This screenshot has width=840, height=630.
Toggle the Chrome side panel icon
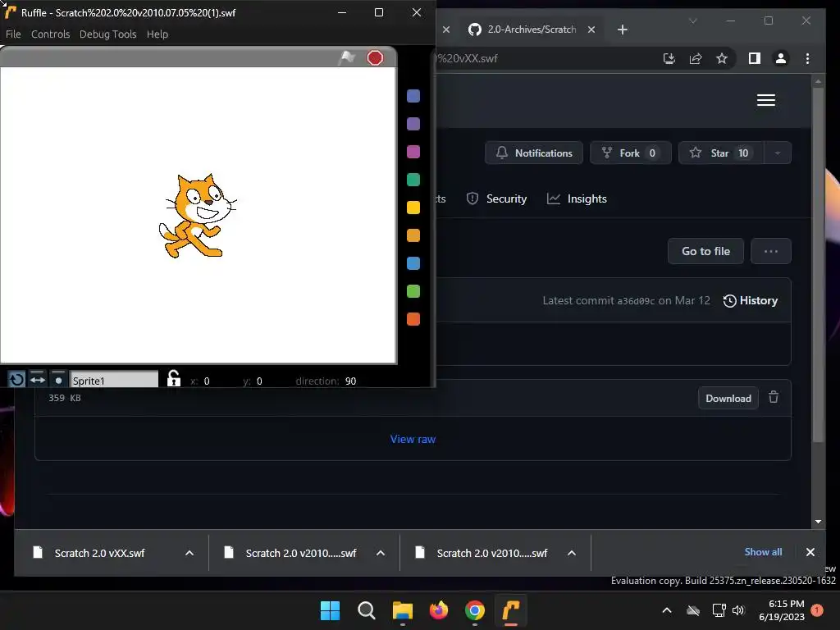[x=755, y=58]
